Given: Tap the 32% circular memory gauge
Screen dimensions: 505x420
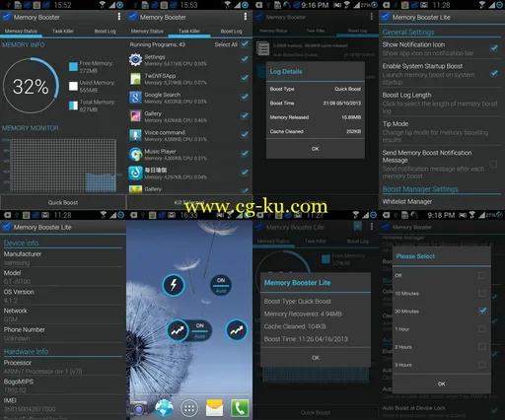Looking at the screenshot, I should [x=31, y=86].
